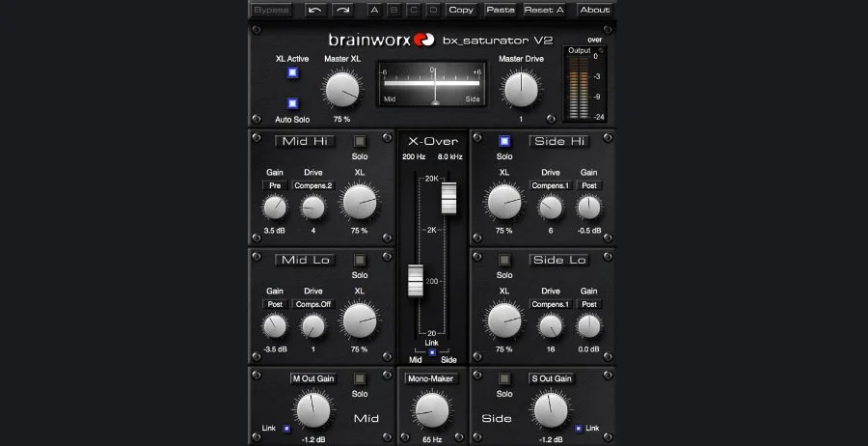Toggle the Side Lo Solo button

point(503,260)
